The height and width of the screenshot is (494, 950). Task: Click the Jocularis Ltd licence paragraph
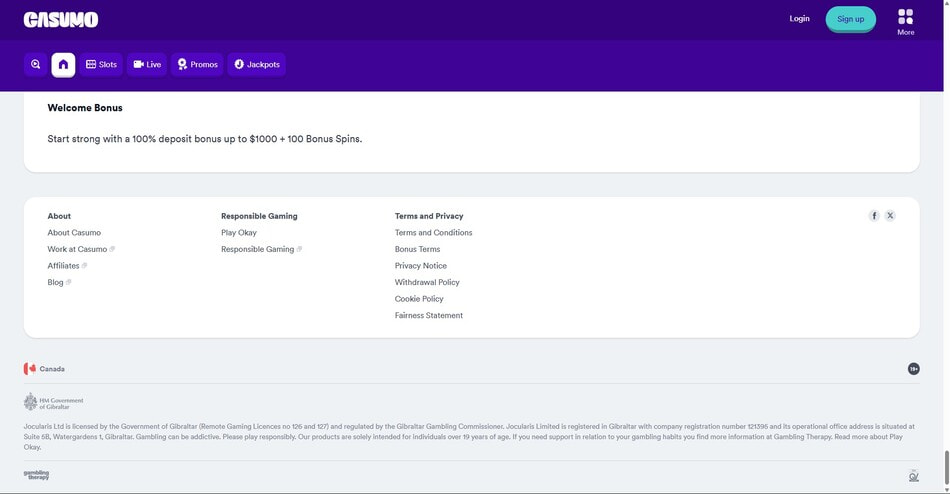(x=470, y=436)
